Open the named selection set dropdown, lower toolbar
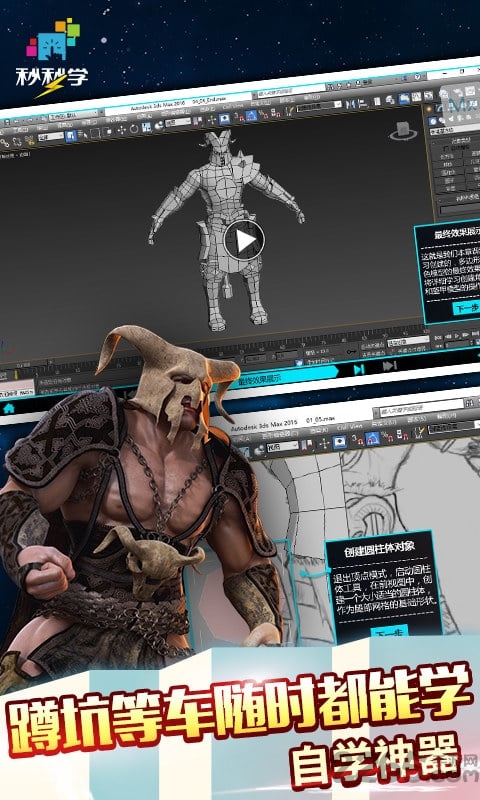This screenshot has width=480, height=800. point(451,427)
